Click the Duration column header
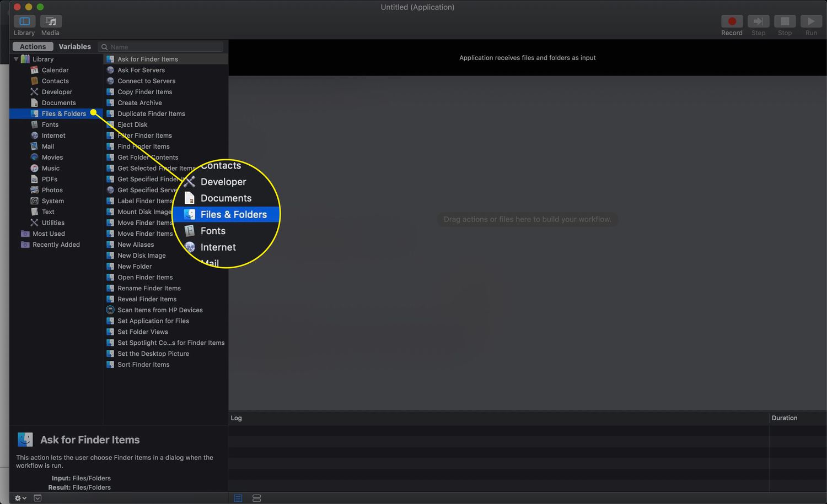The height and width of the screenshot is (504, 827). pos(784,418)
